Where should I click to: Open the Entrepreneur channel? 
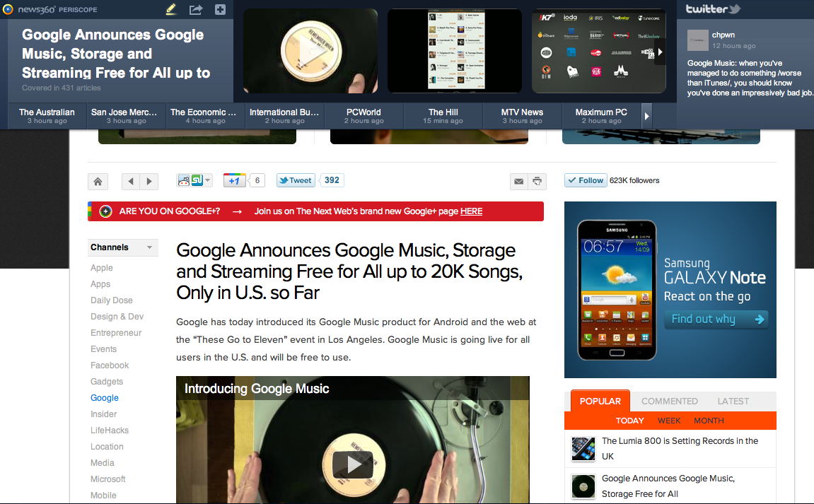pyautogui.click(x=116, y=333)
